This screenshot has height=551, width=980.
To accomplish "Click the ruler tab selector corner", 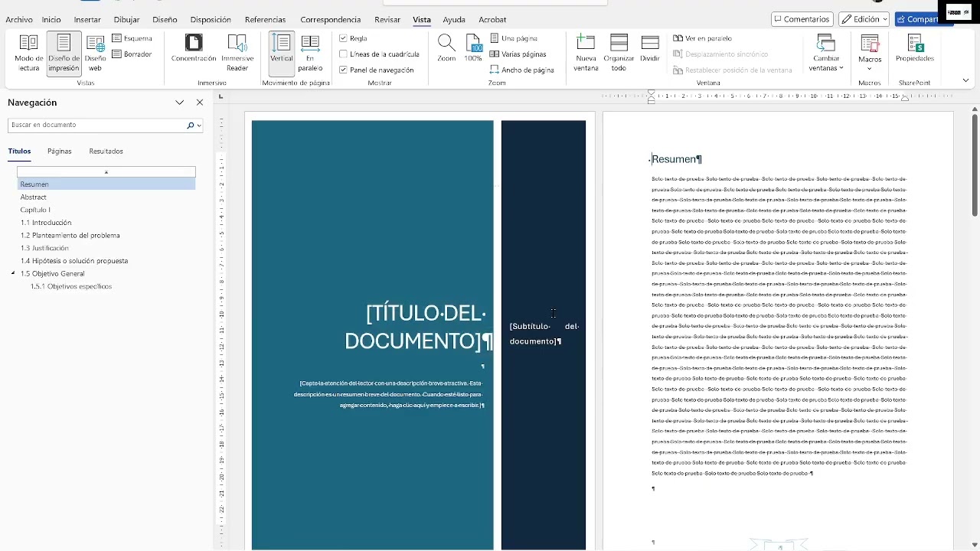I will pos(221,97).
